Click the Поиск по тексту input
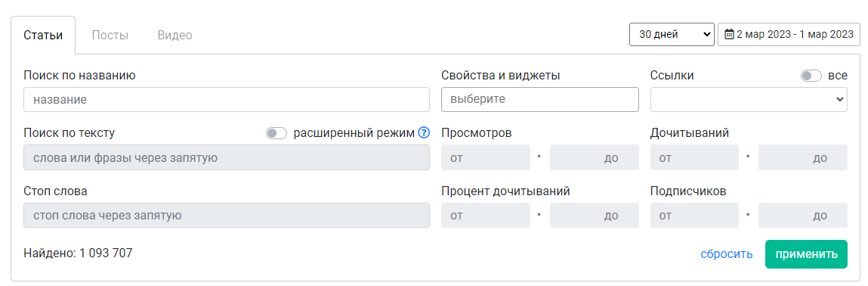This screenshot has height=286, width=868. [227, 157]
